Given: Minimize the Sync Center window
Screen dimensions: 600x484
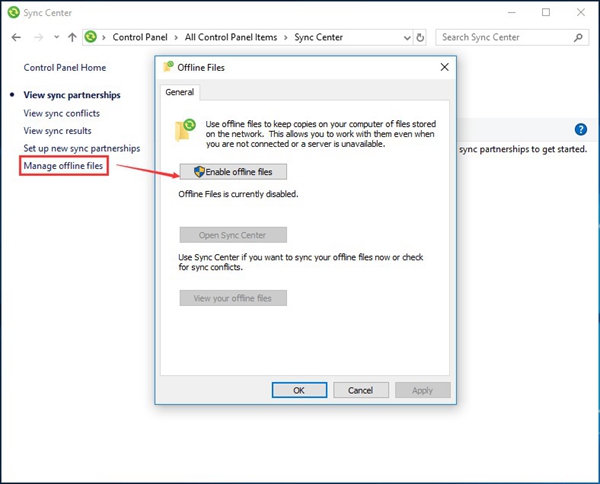Looking at the screenshot, I should (x=512, y=13).
